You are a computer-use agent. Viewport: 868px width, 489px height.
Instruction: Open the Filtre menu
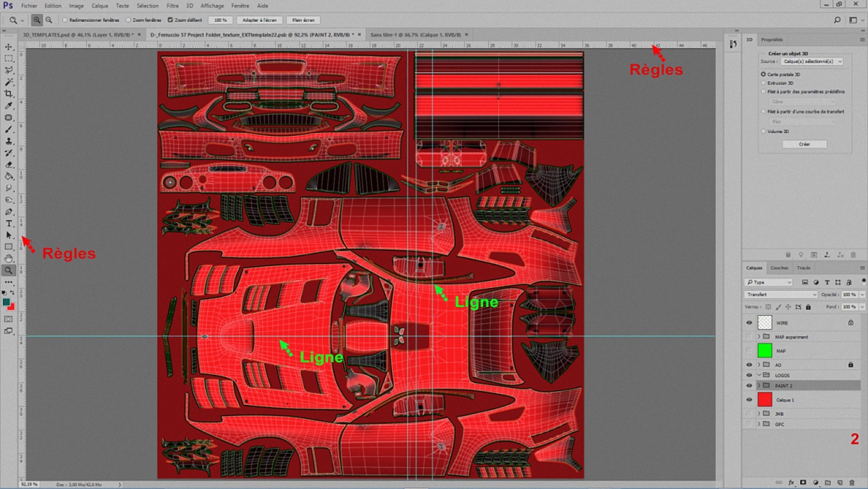coord(172,6)
